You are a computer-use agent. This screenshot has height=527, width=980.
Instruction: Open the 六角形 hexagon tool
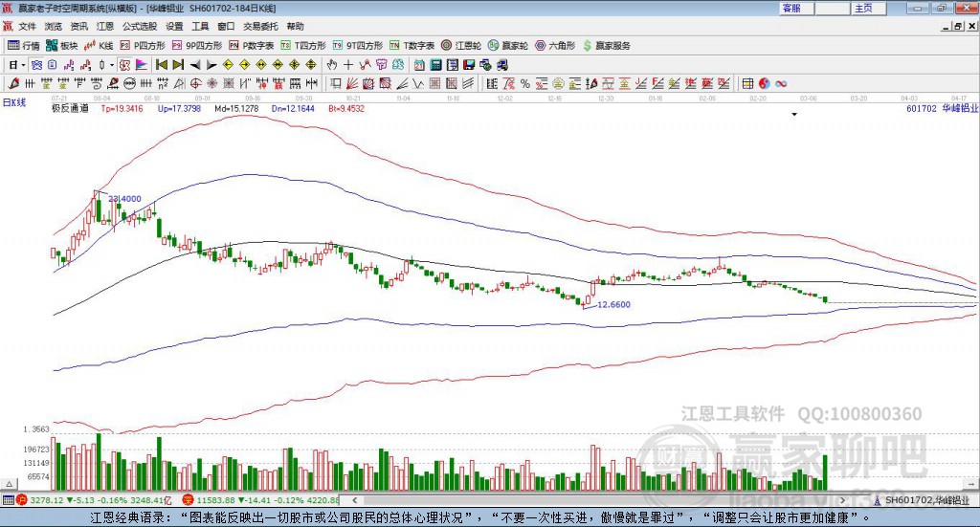[555, 46]
